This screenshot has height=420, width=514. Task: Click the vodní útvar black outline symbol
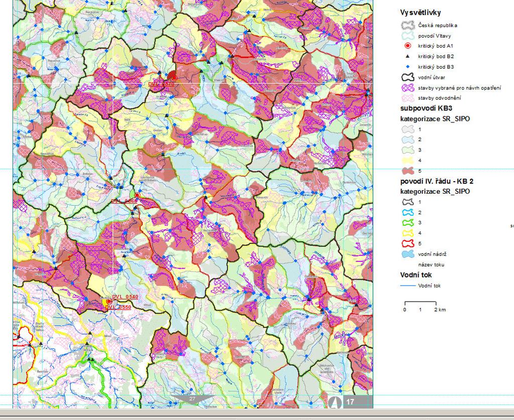408,77
